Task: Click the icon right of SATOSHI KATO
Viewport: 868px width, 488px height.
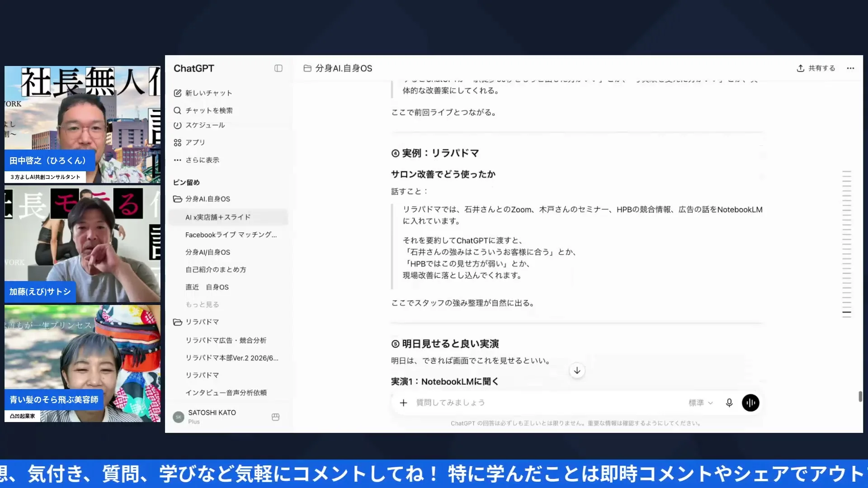Action: tap(275, 417)
